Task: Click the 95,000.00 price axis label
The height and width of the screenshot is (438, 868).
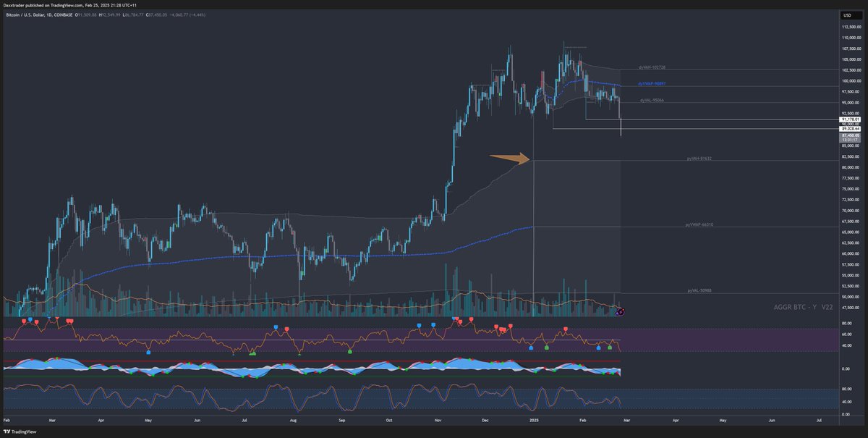Action: tap(849, 102)
